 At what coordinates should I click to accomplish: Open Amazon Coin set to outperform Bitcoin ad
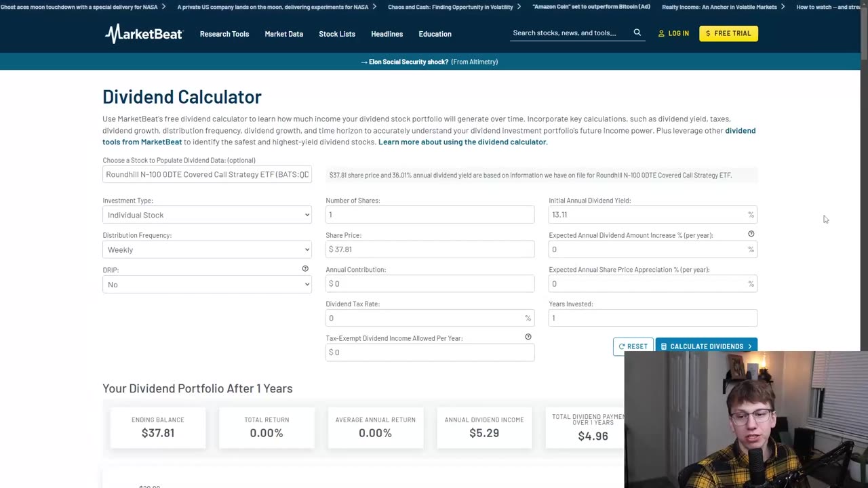coord(591,7)
